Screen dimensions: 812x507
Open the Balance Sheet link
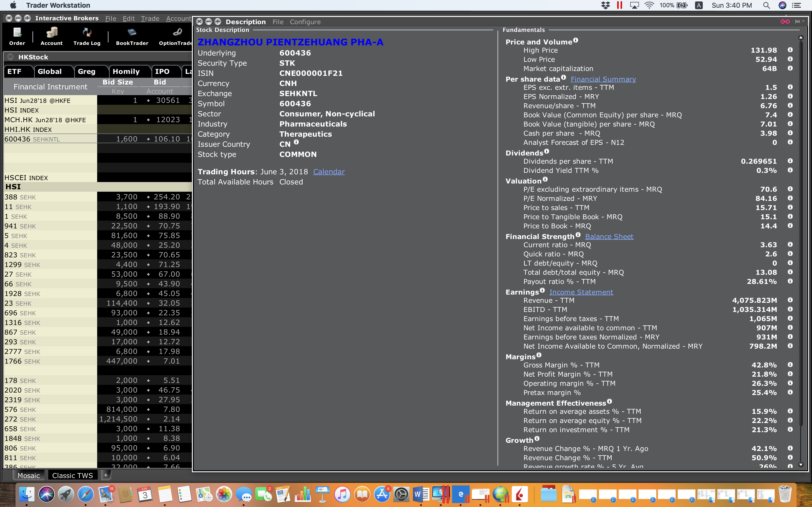tap(609, 237)
